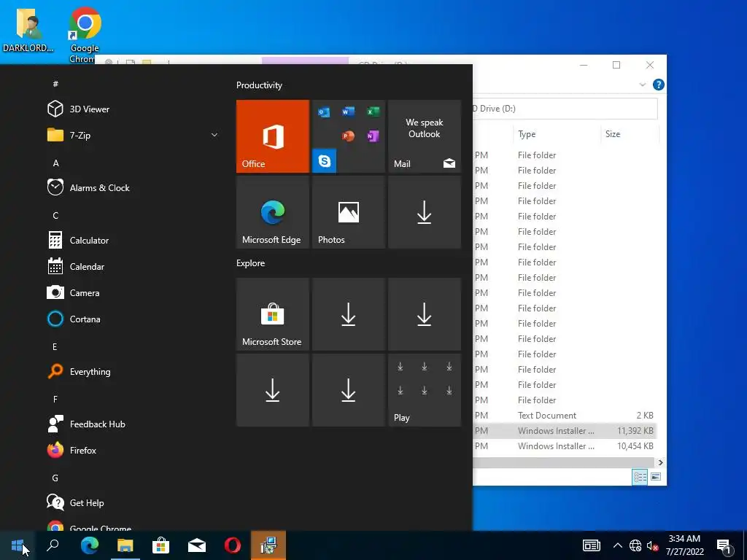Open taskbar Search magnifier
Image resolution: width=747 pixels, height=560 pixels.
tap(53, 545)
